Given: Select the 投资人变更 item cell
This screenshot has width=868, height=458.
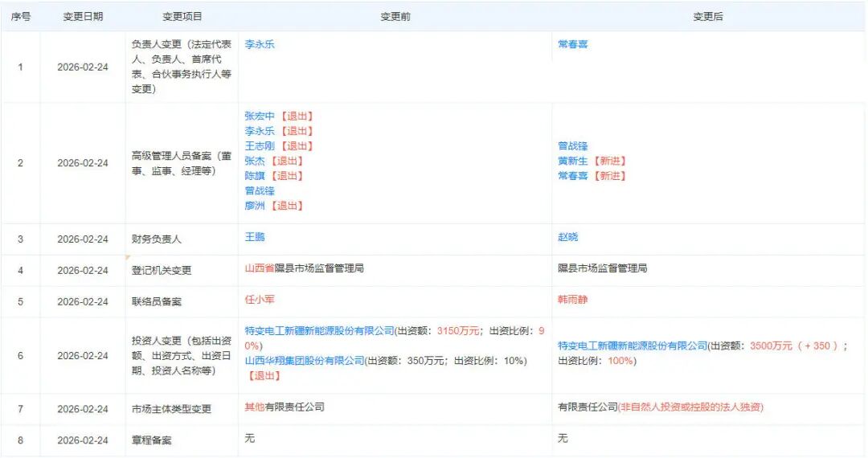Looking at the screenshot, I should click(182, 356).
